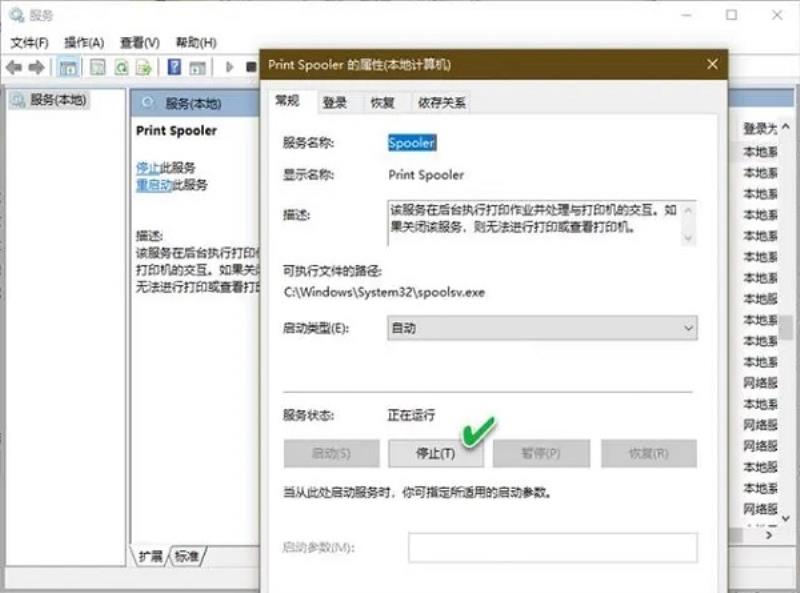Click the 服务(本地) header in middle pane
The image size is (800, 593).
(193, 104)
